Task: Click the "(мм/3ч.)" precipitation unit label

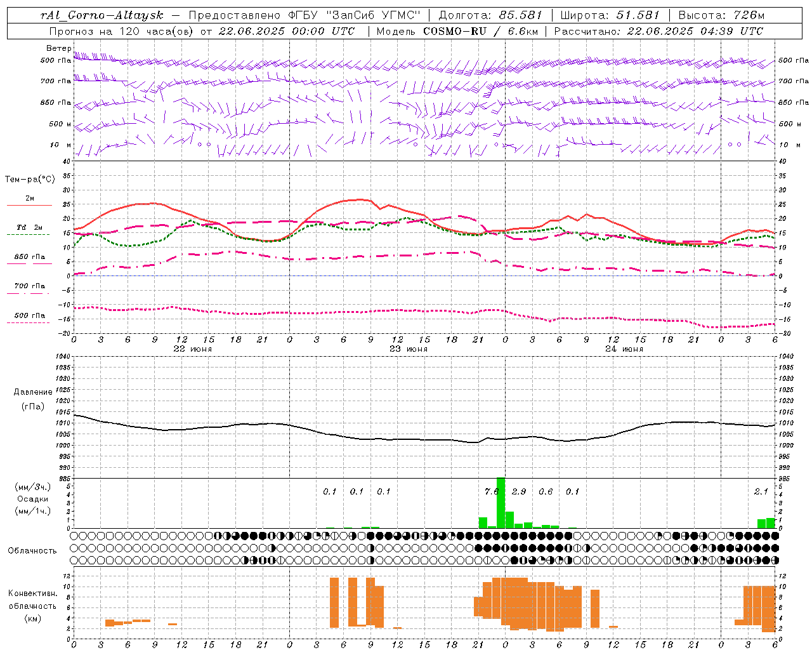Action: point(32,487)
